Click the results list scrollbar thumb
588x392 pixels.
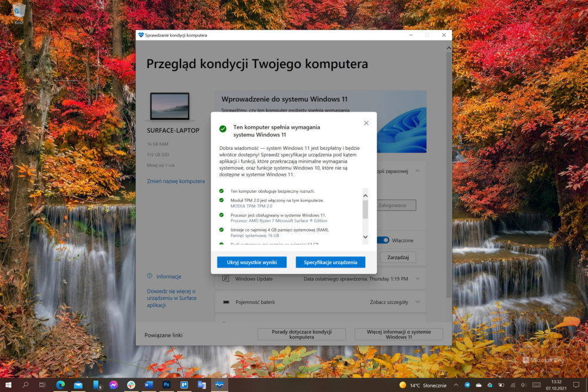pyautogui.click(x=365, y=209)
